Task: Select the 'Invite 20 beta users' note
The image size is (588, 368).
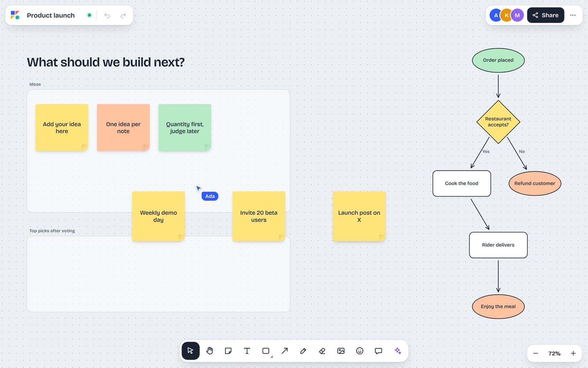Action: pos(259,216)
